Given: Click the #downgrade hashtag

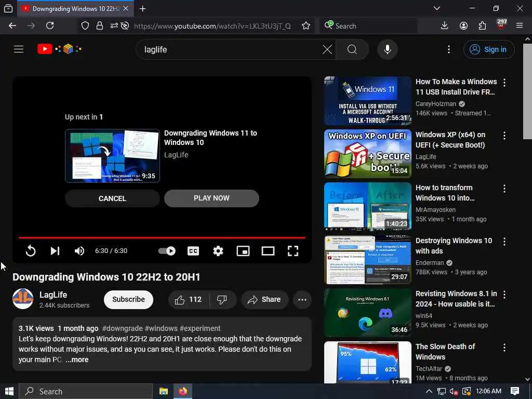Looking at the screenshot, I should coord(123,328).
